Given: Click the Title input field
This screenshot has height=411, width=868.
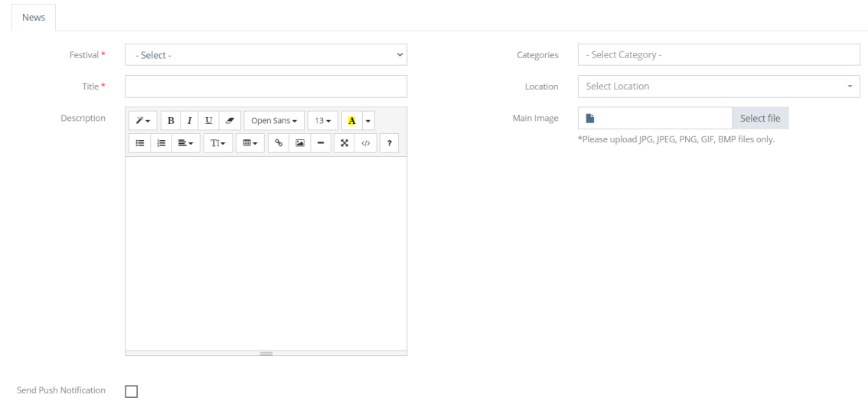Looking at the screenshot, I should (x=266, y=86).
